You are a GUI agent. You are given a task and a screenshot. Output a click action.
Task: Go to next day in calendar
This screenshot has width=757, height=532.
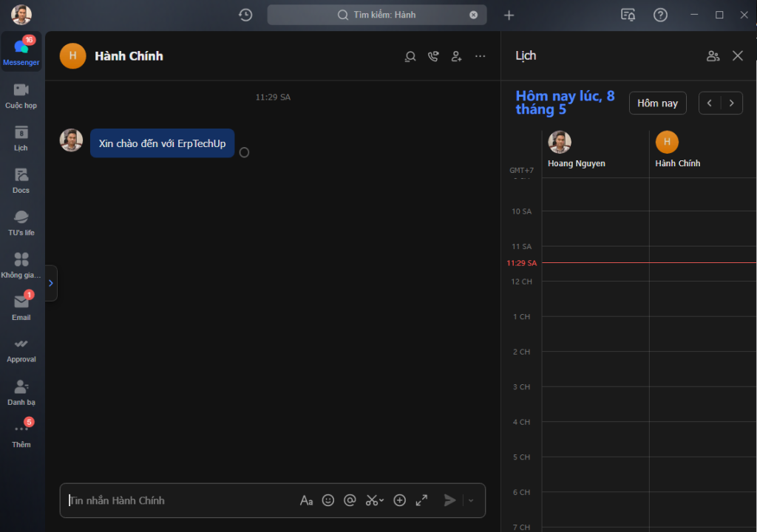(732, 103)
